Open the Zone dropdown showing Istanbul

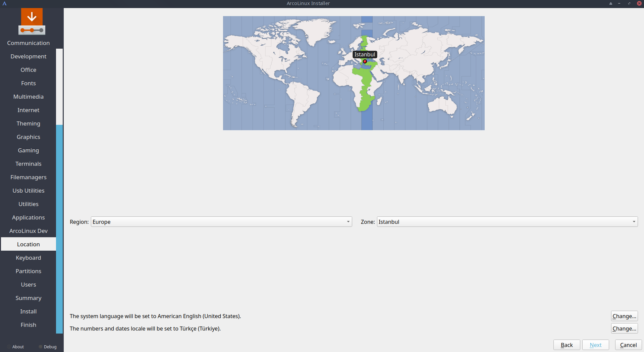click(507, 222)
